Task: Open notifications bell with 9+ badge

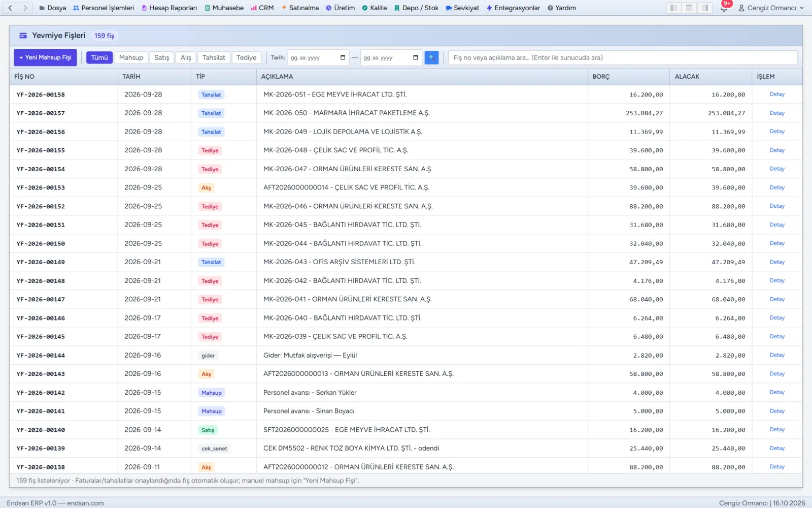Action: [x=724, y=8]
